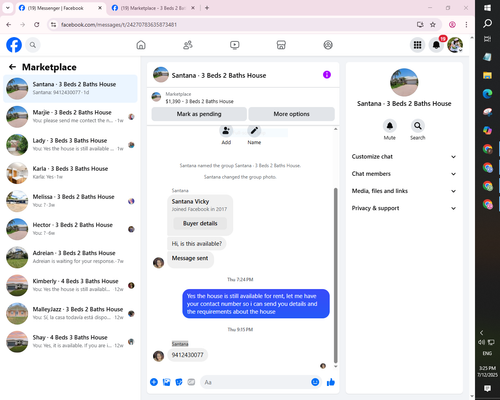Open Microsoft Edge from taskbar
Viewport: 500px width, 400px height.
487,94
